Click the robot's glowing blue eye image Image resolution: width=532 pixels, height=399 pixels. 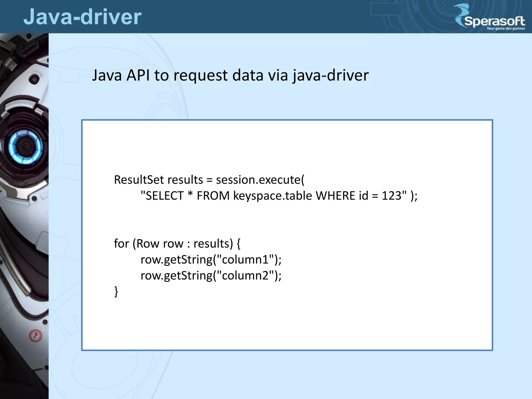(25, 147)
